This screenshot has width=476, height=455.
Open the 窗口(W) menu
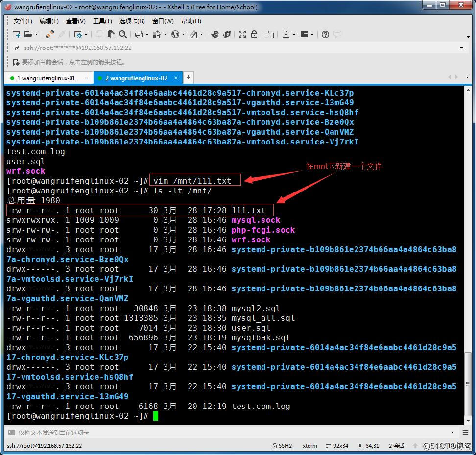pyautogui.click(x=163, y=21)
